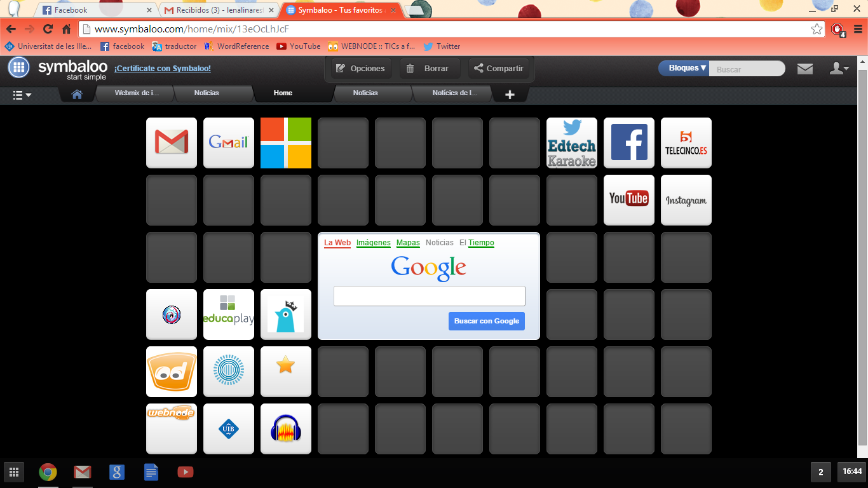Screen dimensions: 868x488
Task: Open the Instagram tile
Action: (686, 200)
